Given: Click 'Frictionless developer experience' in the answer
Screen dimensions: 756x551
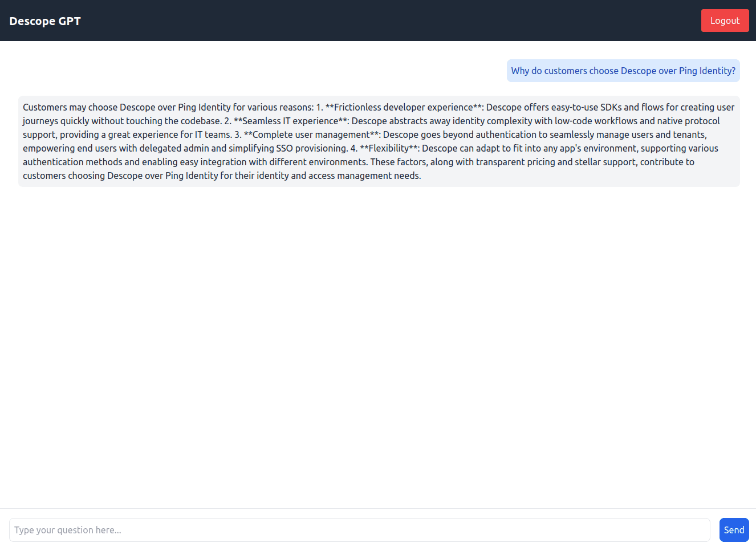Looking at the screenshot, I should (403, 107).
